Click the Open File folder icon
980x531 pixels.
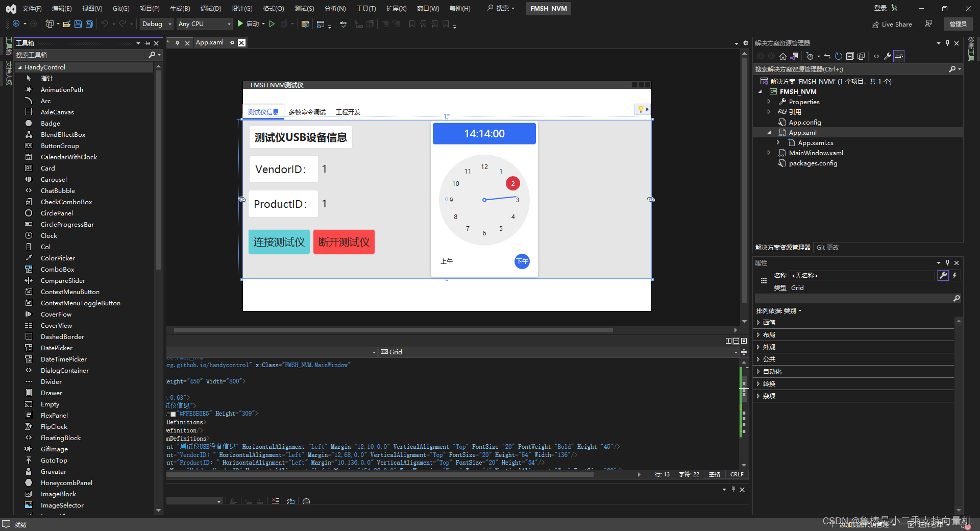pyautogui.click(x=67, y=24)
